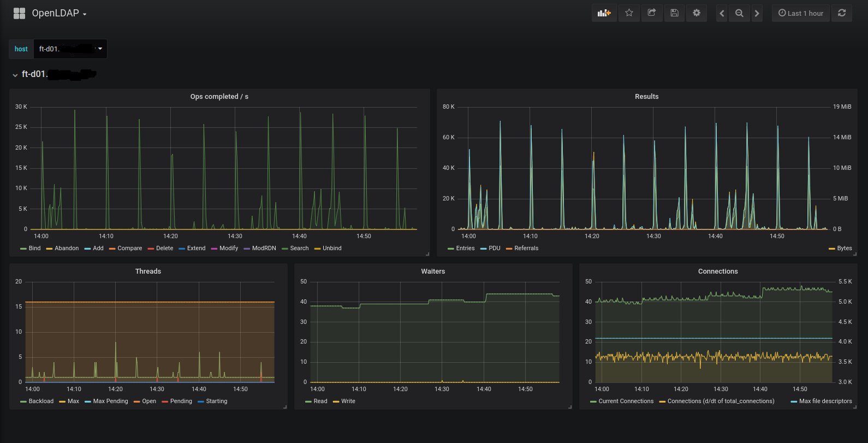Screen dimensions: 868x443
Task: Toggle the Bind series in legend
Action: point(34,248)
